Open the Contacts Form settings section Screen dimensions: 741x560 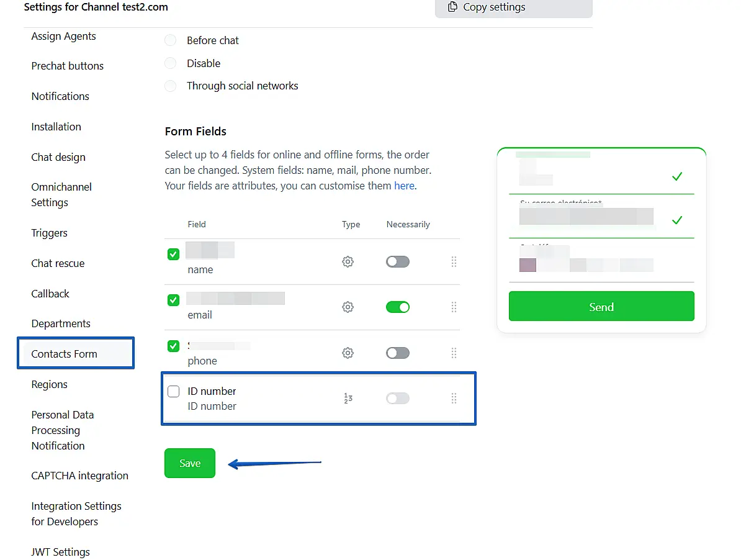point(65,354)
